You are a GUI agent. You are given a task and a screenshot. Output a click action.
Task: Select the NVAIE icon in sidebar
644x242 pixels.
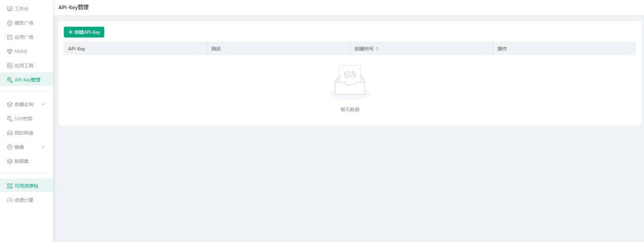click(x=10, y=51)
